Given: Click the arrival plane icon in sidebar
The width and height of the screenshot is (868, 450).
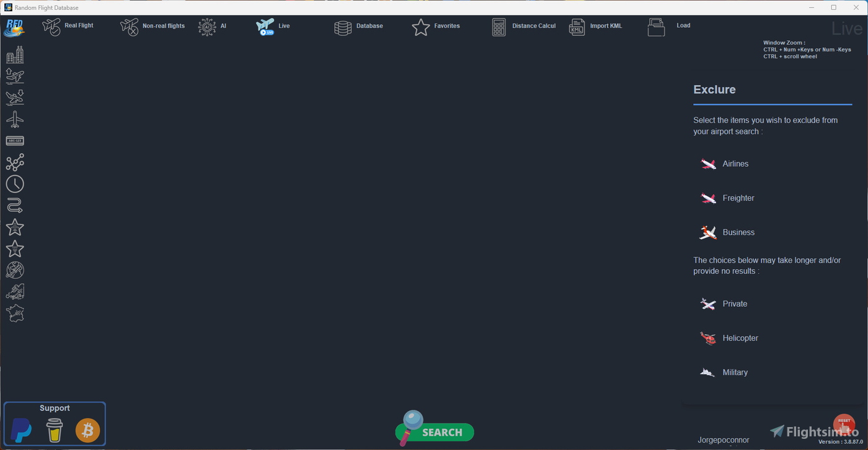Looking at the screenshot, I should [x=15, y=98].
